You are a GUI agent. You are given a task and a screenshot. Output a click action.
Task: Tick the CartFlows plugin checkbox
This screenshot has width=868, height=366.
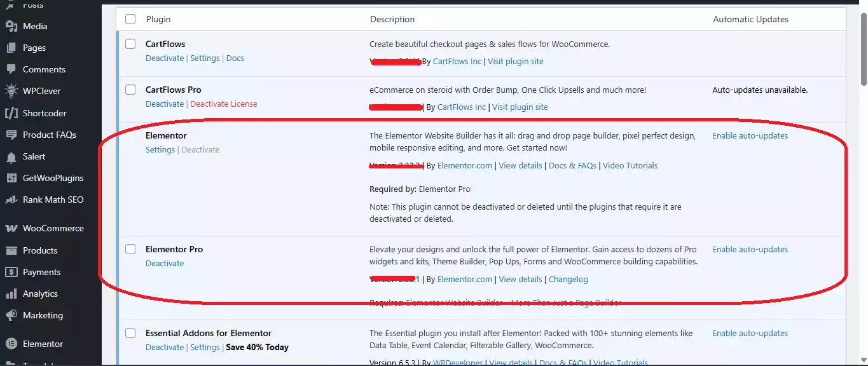click(x=130, y=44)
